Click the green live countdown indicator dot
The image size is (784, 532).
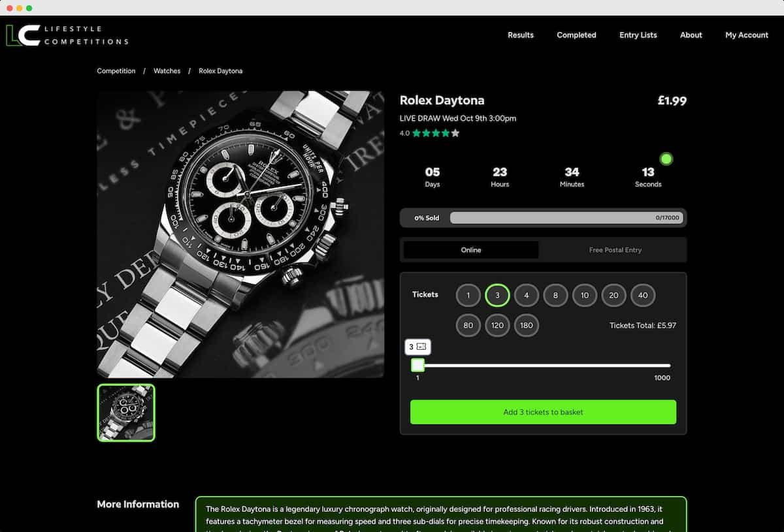(x=666, y=158)
